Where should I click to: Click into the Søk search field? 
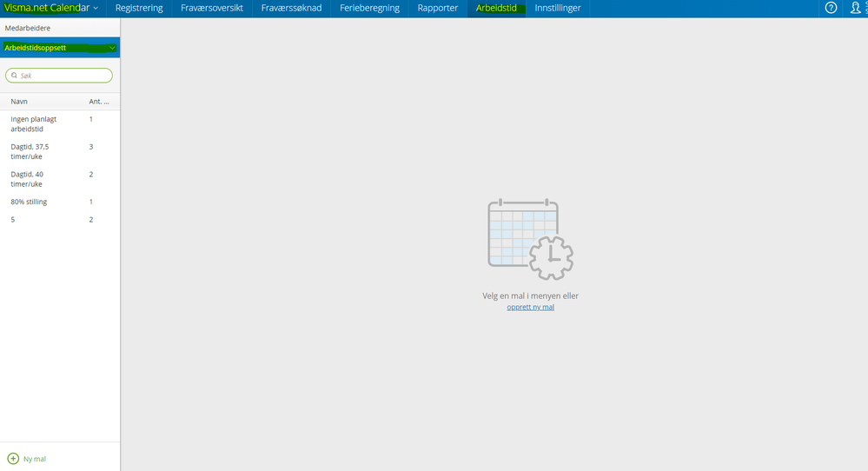point(59,76)
